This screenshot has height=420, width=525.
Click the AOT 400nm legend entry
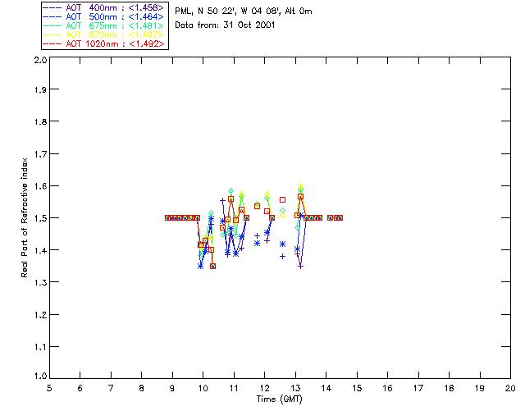[104, 7]
